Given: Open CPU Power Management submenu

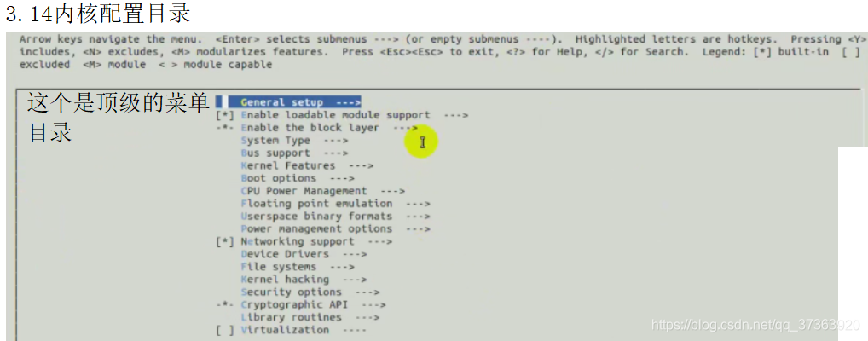Looking at the screenshot, I should click(323, 191).
